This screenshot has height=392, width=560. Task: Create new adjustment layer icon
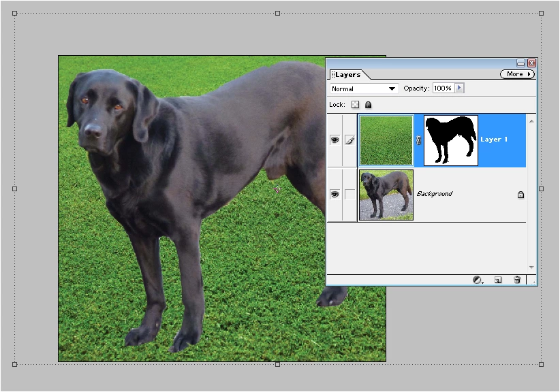[x=478, y=280]
